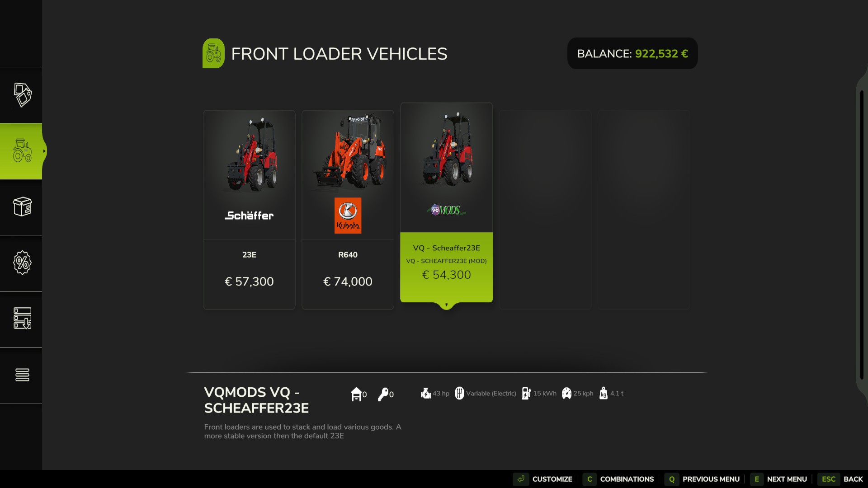868x488 pixels.
Task: Click the Balance display box
Action: point(632,53)
